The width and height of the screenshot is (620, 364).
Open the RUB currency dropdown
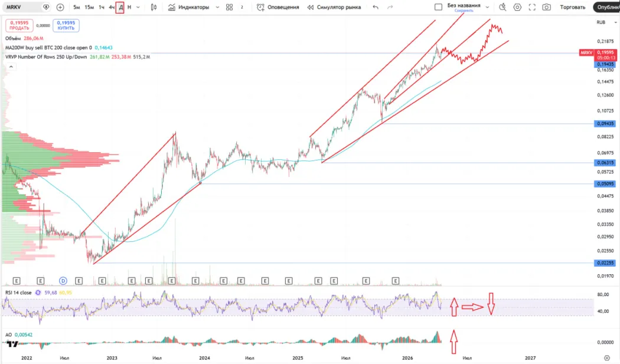602,22
